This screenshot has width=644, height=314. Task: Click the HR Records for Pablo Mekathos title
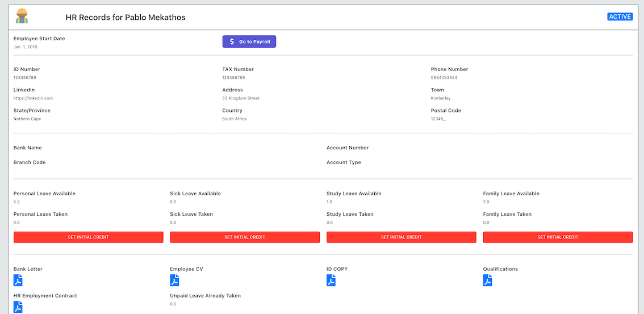click(126, 18)
